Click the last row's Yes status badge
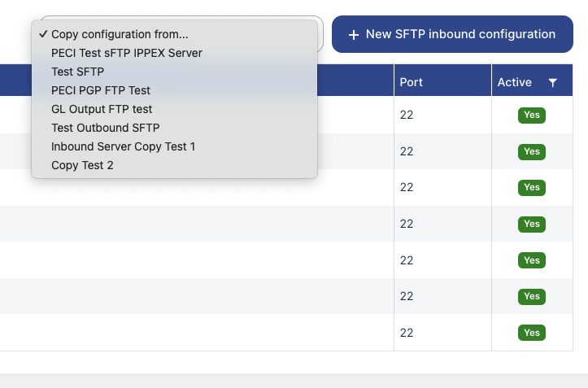The height and width of the screenshot is (388, 588). (x=531, y=333)
